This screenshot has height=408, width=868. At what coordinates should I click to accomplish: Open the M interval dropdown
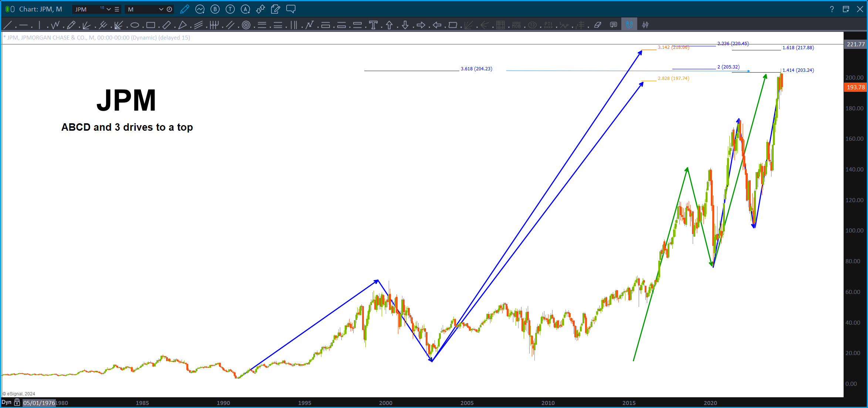(161, 9)
